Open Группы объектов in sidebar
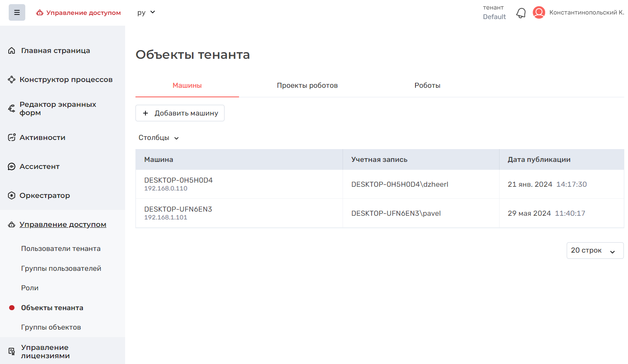 coord(51,327)
